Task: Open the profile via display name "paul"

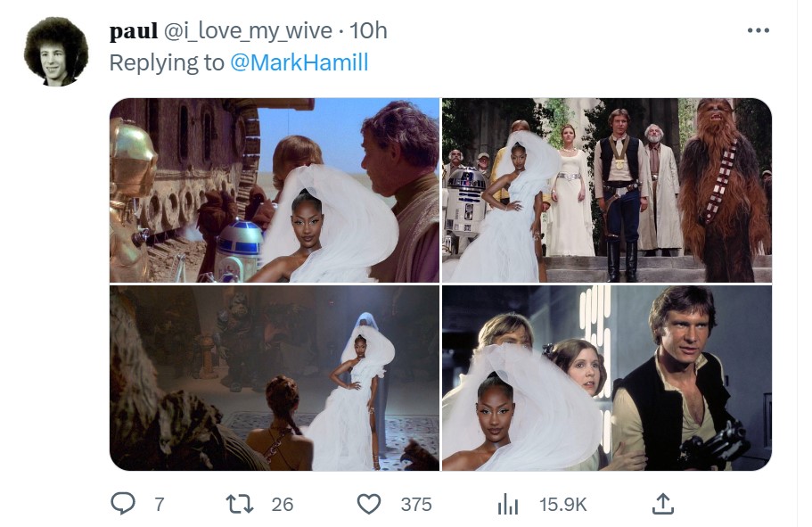Action: coord(133,31)
